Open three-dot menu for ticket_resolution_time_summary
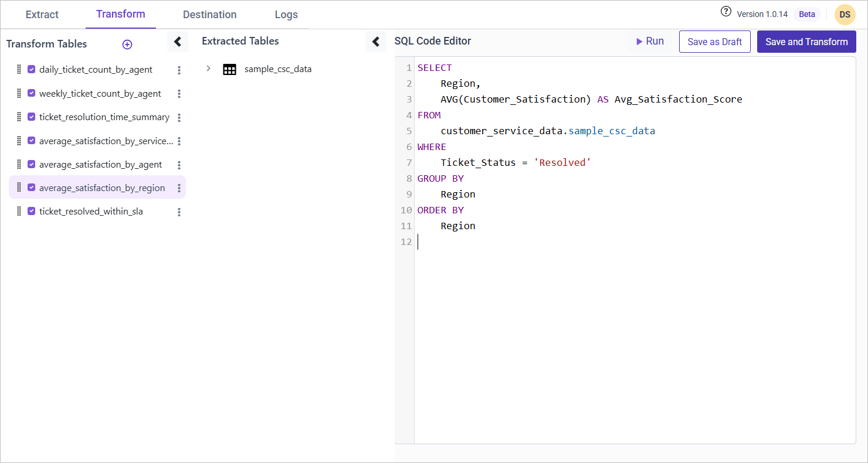Image resolution: width=868 pixels, height=463 pixels. click(179, 118)
